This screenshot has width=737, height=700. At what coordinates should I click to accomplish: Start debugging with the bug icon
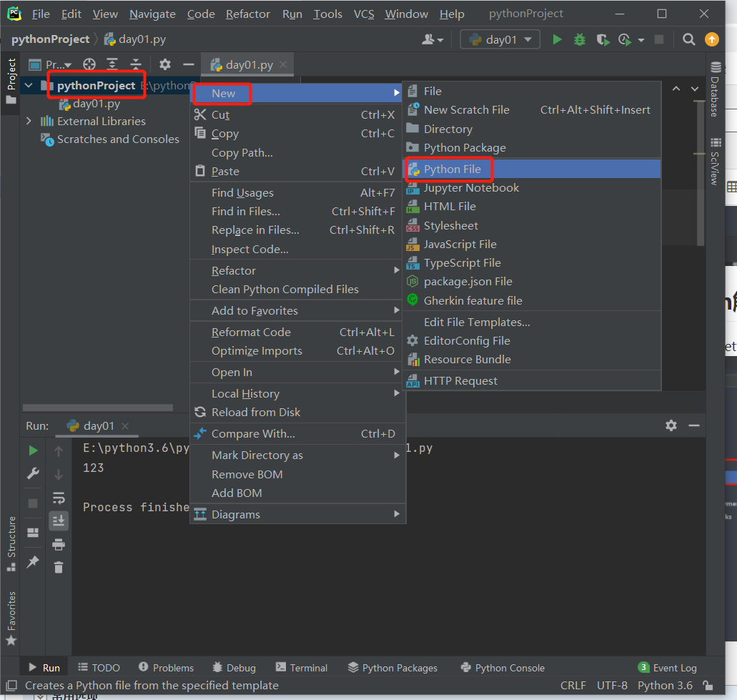tap(580, 39)
